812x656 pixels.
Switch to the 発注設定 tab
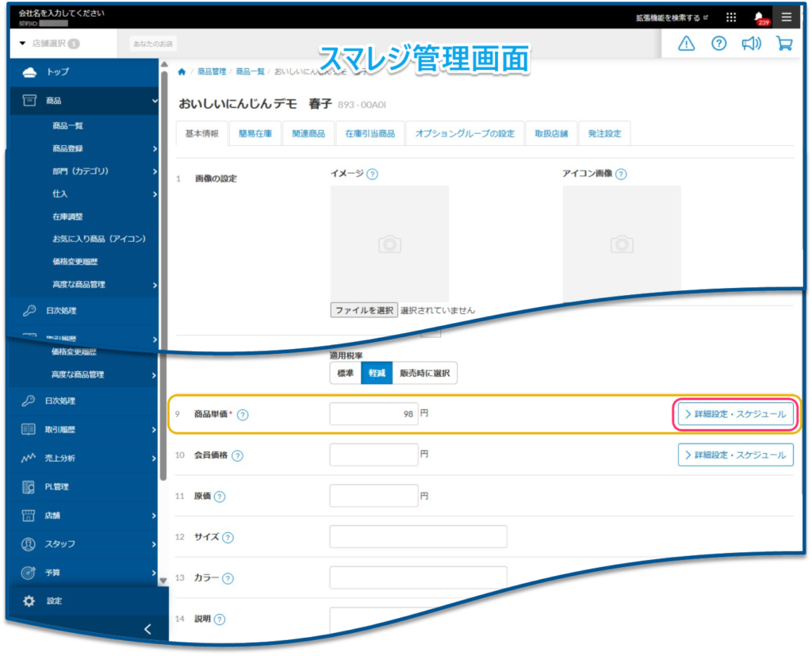coord(604,134)
